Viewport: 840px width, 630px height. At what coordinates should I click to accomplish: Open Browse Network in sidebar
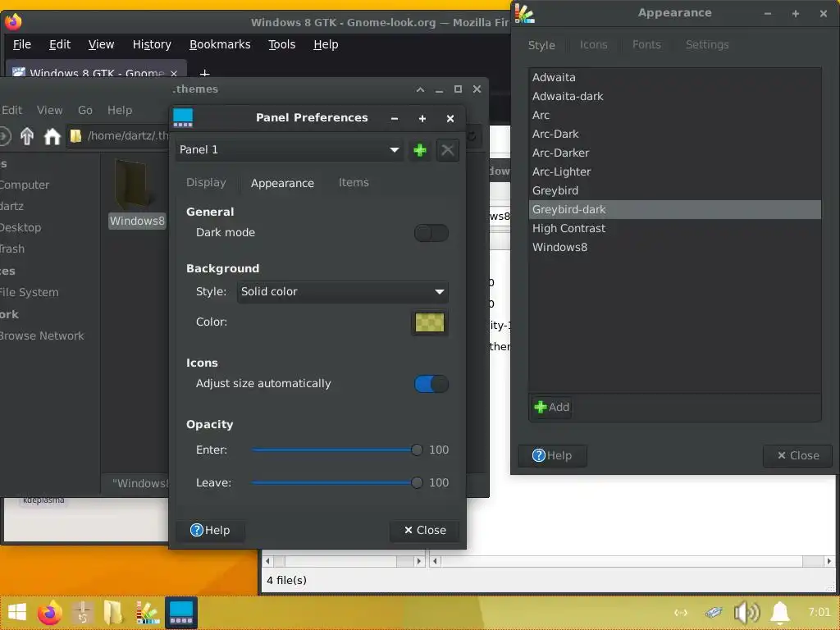tap(42, 336)
